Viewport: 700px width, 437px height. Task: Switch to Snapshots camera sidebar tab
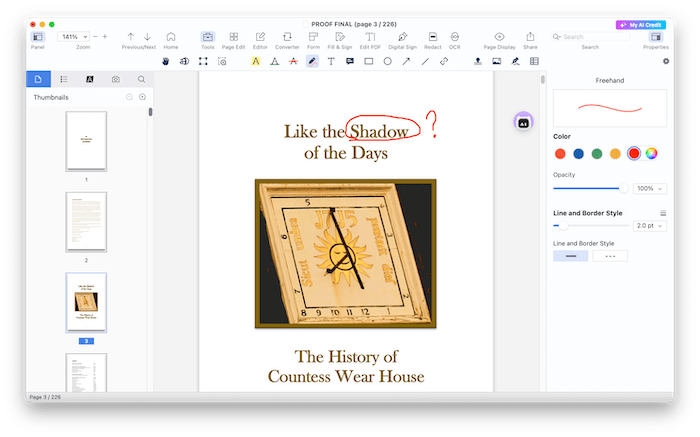coord(116,79)
